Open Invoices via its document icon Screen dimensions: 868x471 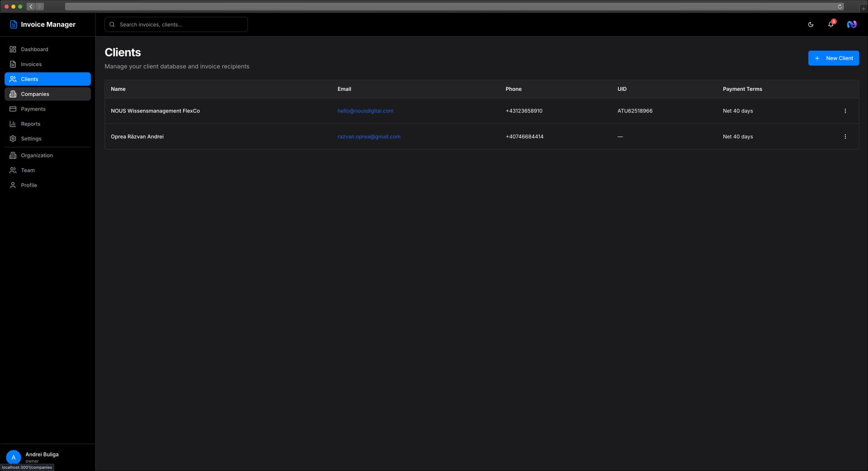(x=13, y=64)
